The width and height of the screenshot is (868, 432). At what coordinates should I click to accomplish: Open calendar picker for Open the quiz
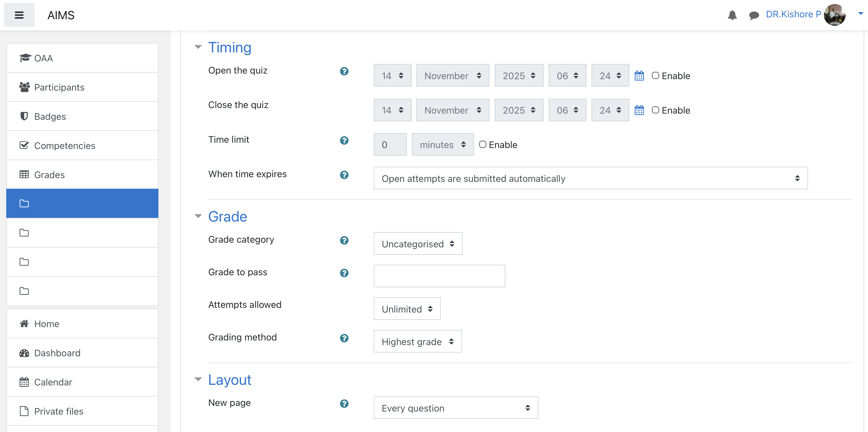click(x=639, y=76)
